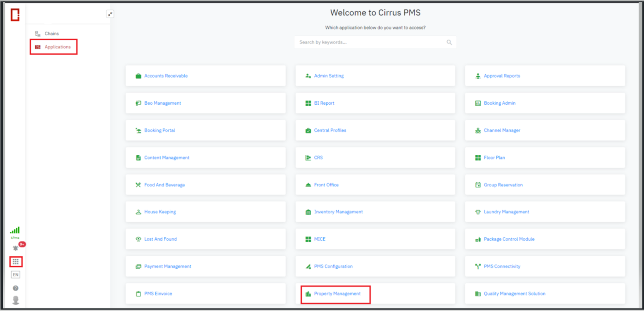Launch the Beo Management link
The image size is (644, 311).
pos(163,103)
